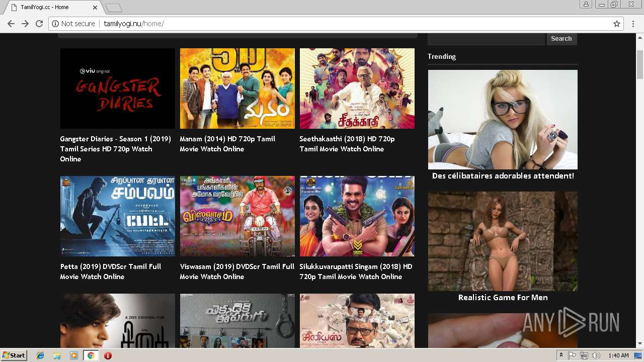Open 'Des célibataires adorables attendent!' ad link
This screenshot has height=362, width=644.
pyautogui.click(x=503, y=176)
